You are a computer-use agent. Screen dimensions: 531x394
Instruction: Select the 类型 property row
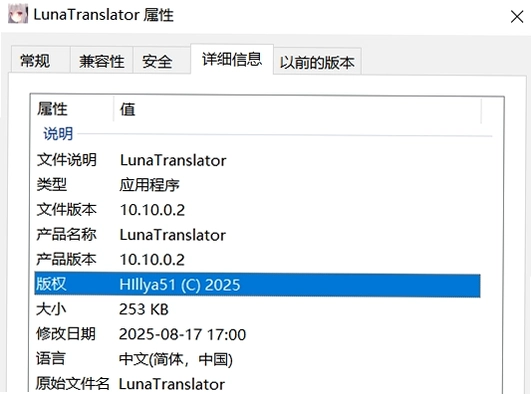[257, 185]
